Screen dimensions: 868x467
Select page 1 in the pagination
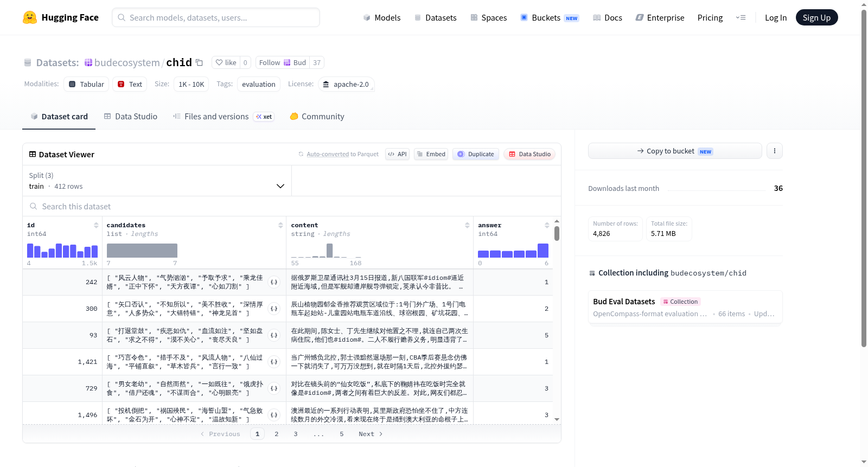click(x=258, y=434)
